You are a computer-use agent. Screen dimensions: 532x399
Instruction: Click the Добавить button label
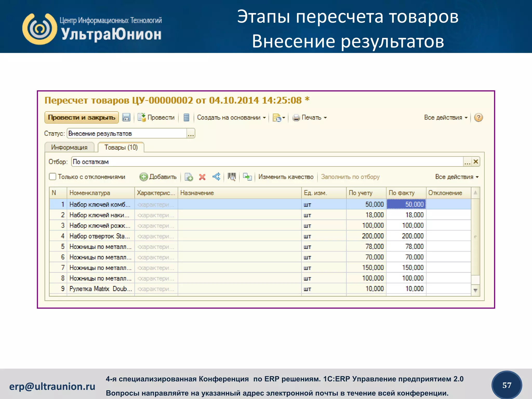(x=163, y=177)
